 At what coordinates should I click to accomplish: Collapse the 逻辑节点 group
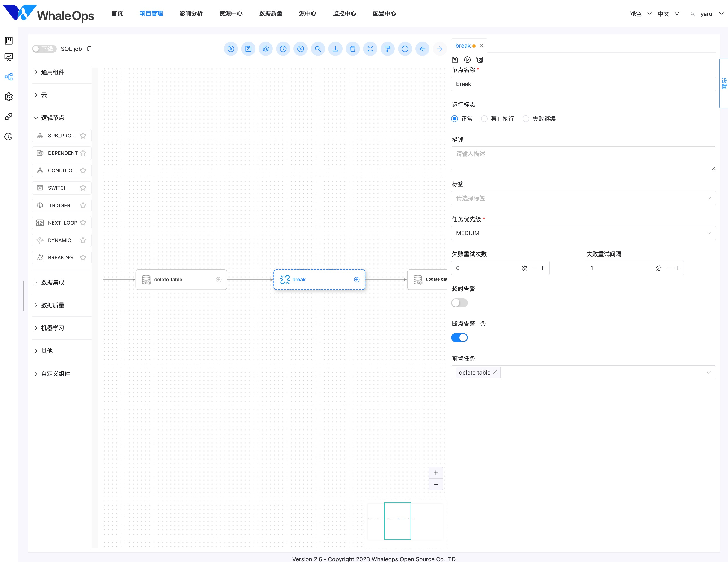point(53,118)
